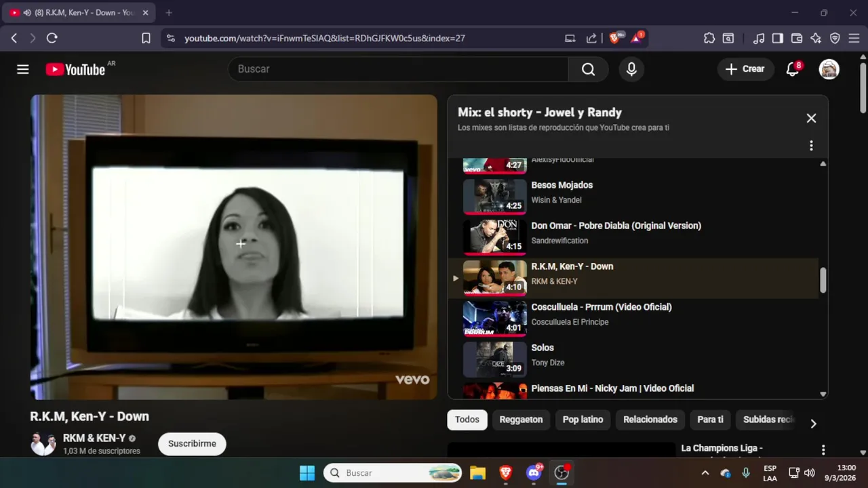
Task: Play Besos Mojados from the playlist
Action: pos(633,197)
